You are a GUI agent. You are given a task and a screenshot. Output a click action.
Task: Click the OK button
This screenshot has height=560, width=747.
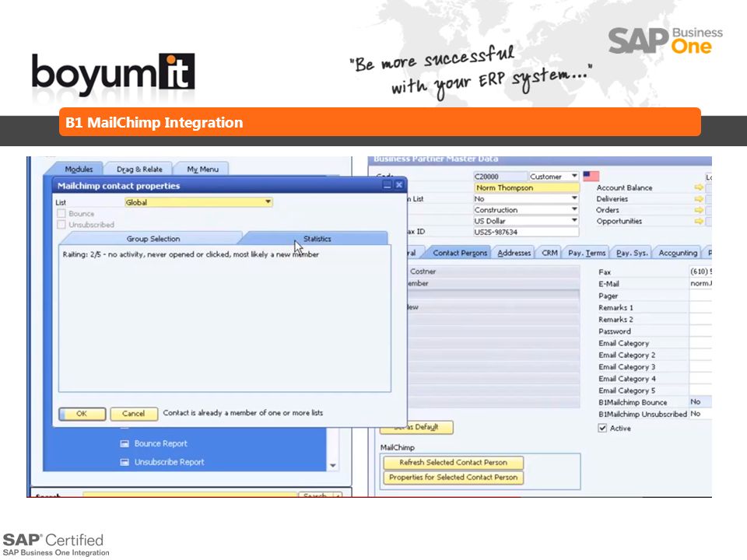(82, 413)
